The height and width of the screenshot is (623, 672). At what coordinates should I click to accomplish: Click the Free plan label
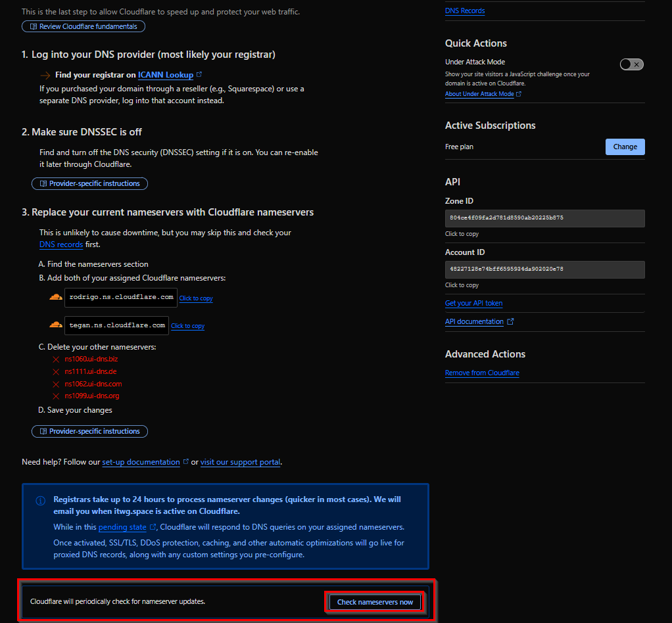click(x=459, y=147)
